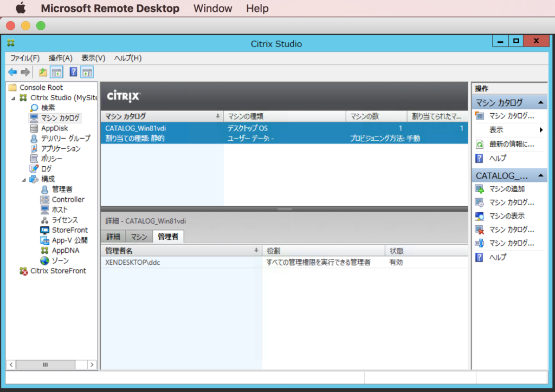Click the 最新の情報に refresh icon
The width and height of the screenshot is (555, 392).
(480, 144)
